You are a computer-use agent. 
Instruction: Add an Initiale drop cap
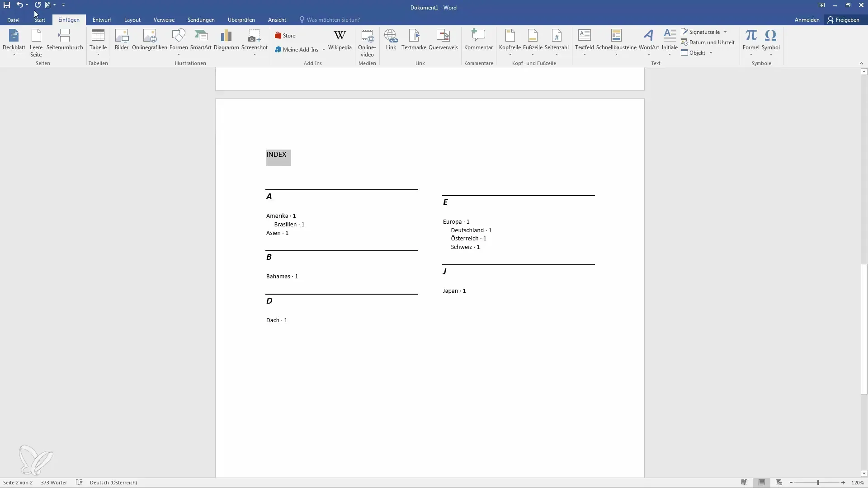(670, 42)
